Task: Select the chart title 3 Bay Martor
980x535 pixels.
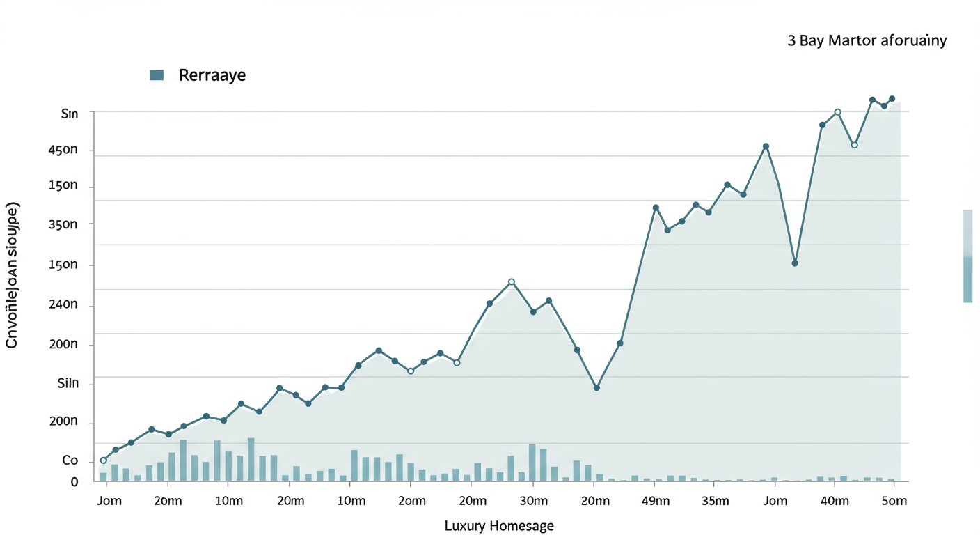Action: pyautogui.click(x=867, y=40)
